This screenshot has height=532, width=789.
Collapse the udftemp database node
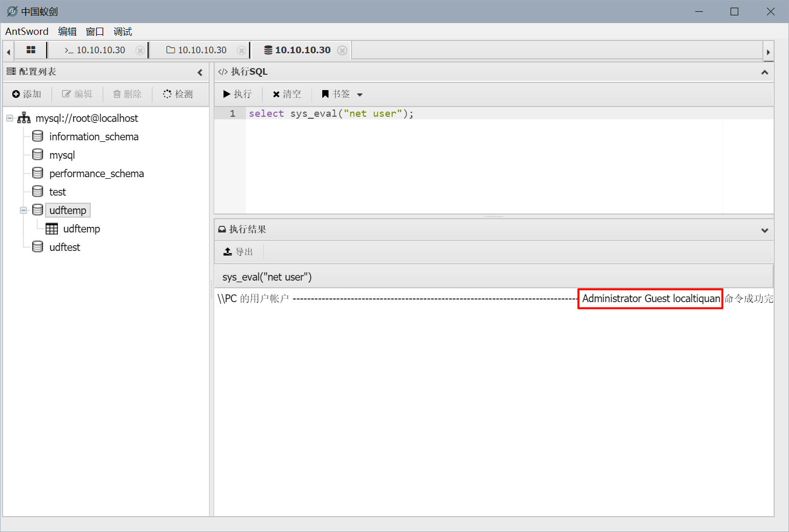coord(24,210)
